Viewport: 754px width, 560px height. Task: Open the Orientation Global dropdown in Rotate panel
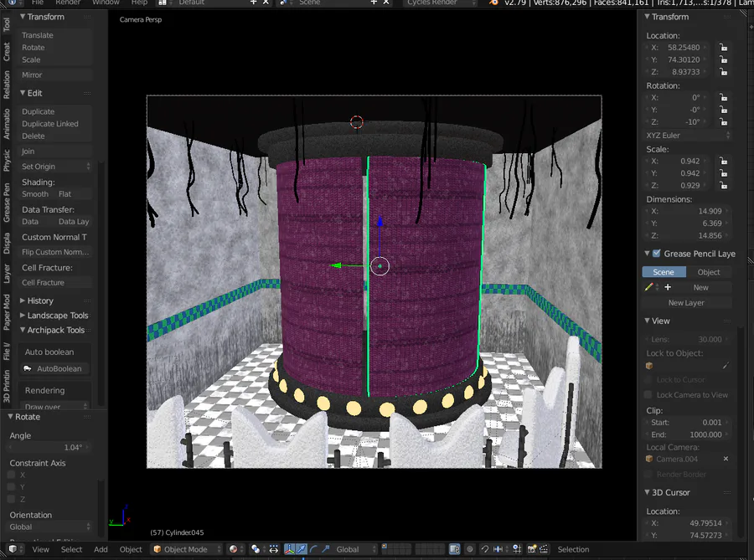(50, 527)
